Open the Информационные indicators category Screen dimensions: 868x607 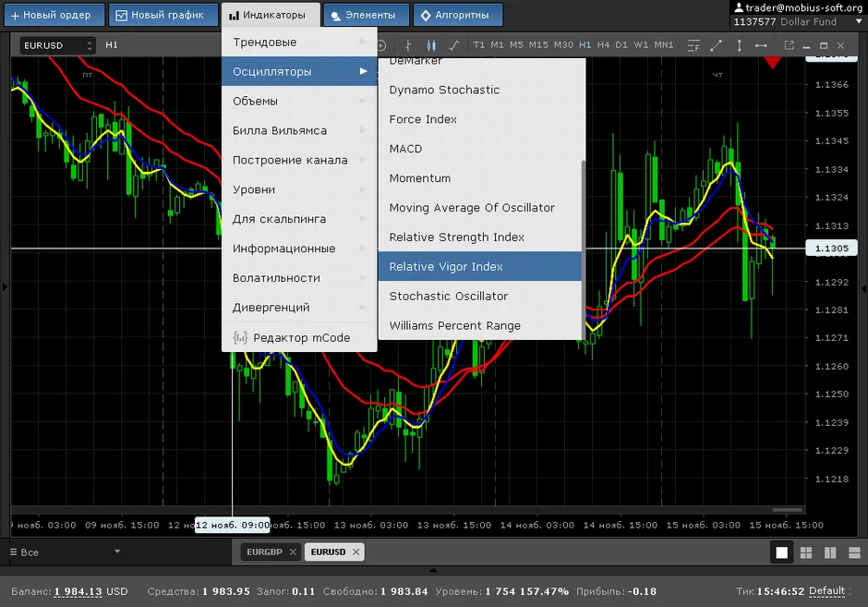click(299, 249)
